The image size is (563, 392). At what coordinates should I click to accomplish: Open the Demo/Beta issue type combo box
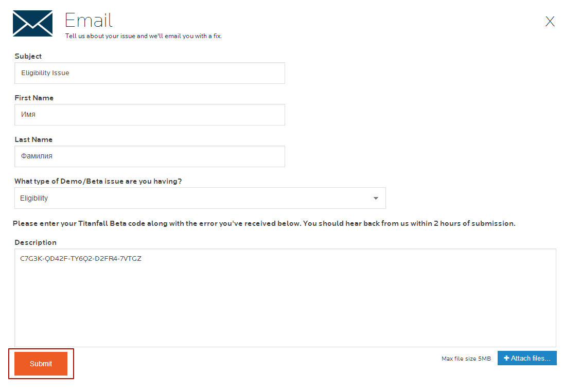click(x=200, y=198)
